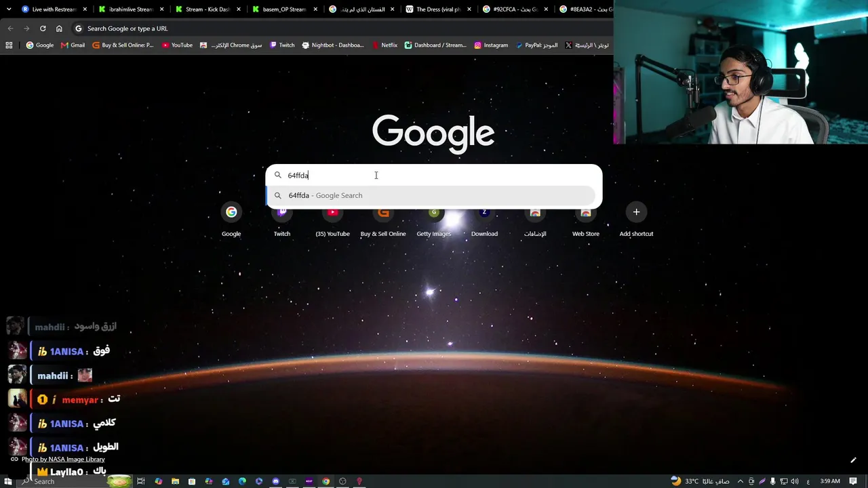Open the Google shortcut tile
Screen dimensions: 868x488
tap(231, 221)
